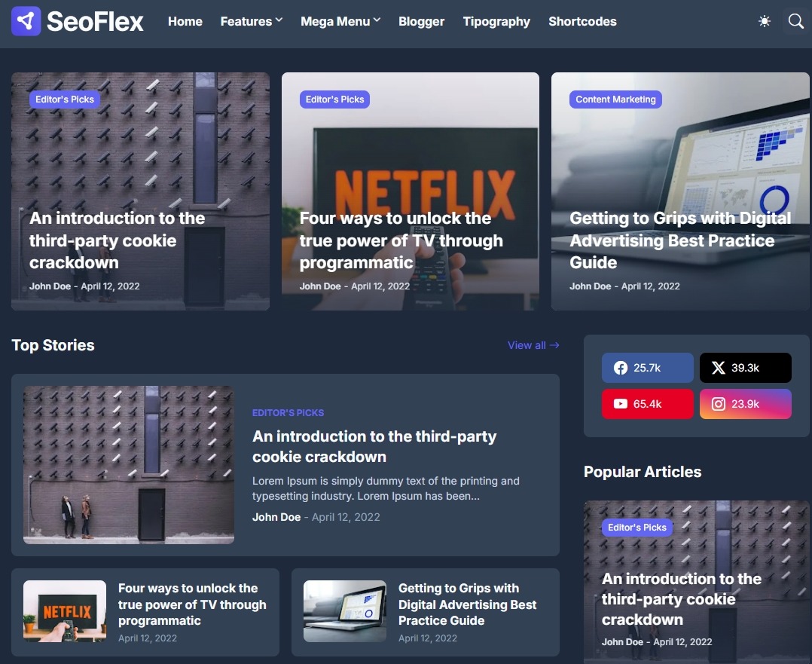
Task: Open search with the magnifier icon
Action: pyautogui.click(x=795, y=21)
